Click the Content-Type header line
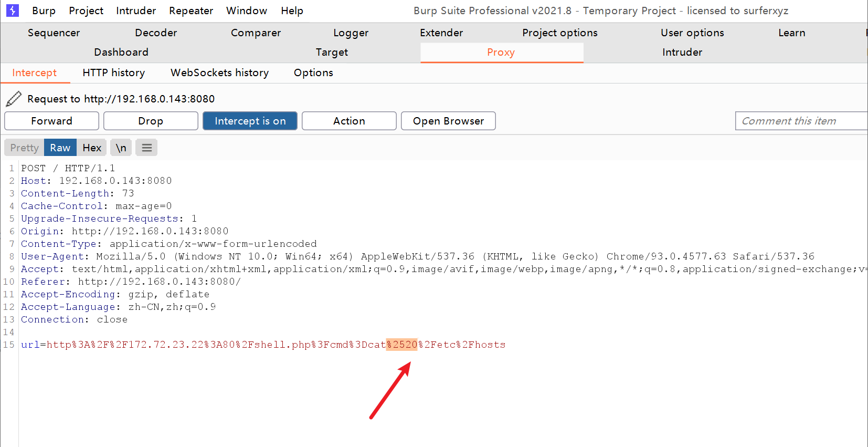 (168, 244)
